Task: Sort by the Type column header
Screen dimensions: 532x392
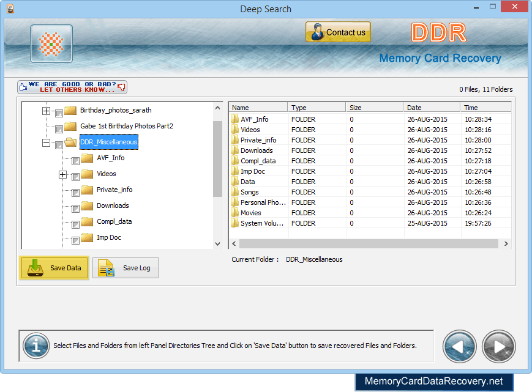Action: (x=317, y=108)
